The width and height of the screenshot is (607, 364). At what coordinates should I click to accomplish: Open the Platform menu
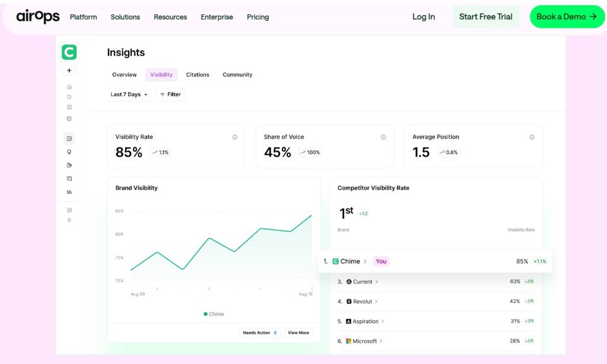coord(83,17)
